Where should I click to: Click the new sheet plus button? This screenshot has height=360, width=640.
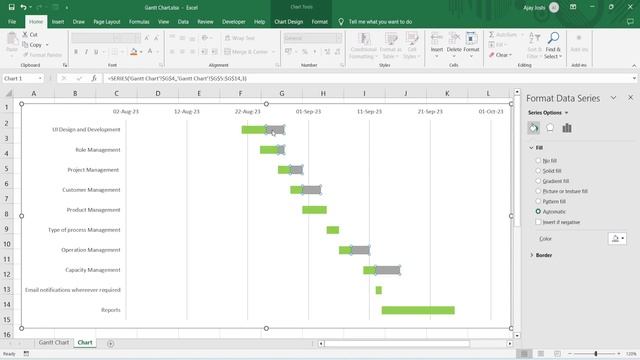[110, 344]
